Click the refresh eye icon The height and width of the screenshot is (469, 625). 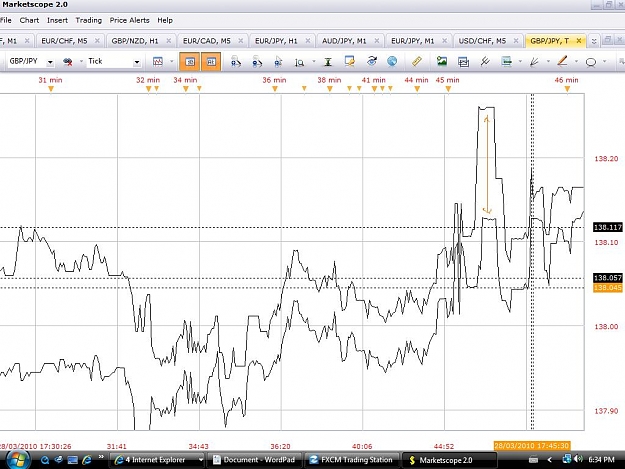tap(371, 61)
